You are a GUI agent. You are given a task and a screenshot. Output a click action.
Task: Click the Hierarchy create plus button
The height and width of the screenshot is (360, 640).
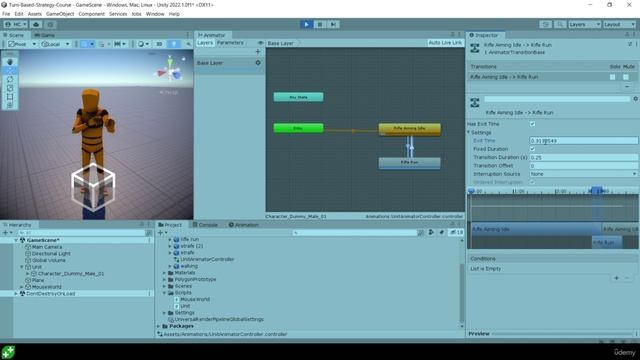point(7,233)
